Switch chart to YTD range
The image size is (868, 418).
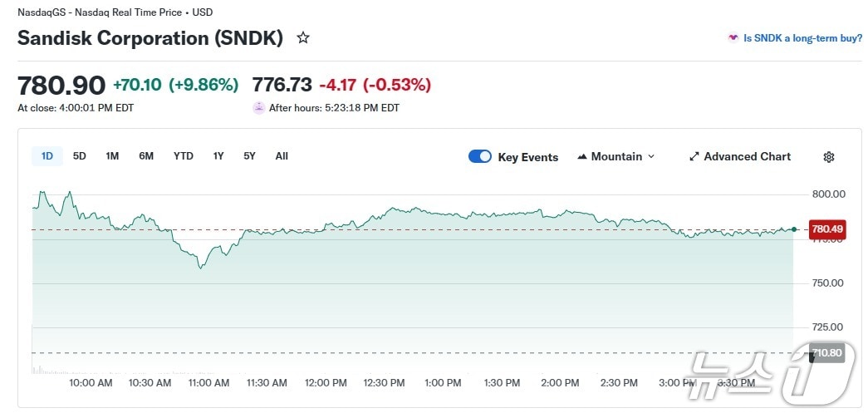coord(184,155)
